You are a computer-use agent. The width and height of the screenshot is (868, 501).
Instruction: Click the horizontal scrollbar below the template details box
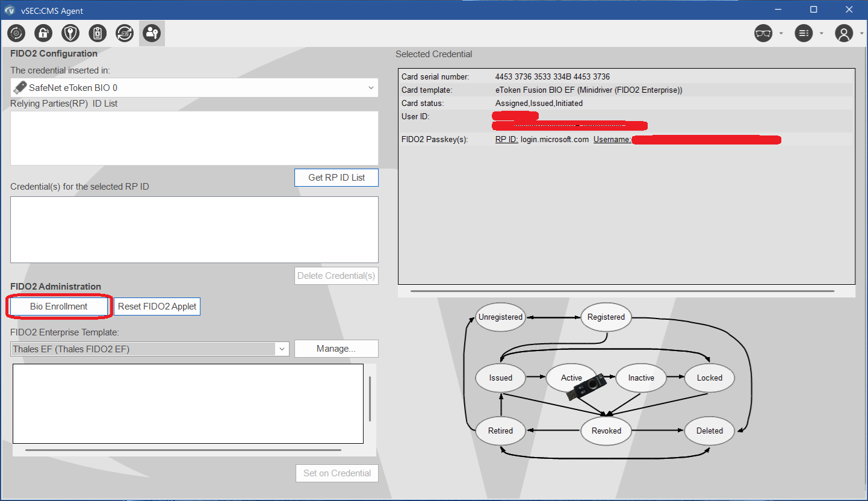tap(183, 450)
